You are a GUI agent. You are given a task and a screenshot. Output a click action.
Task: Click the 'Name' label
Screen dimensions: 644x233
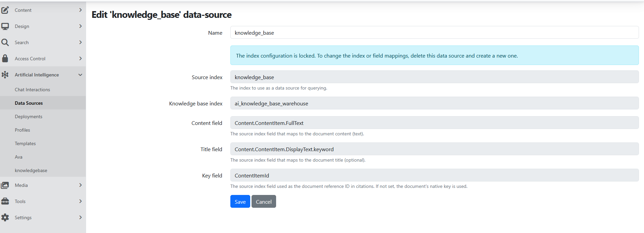[215, 33]
